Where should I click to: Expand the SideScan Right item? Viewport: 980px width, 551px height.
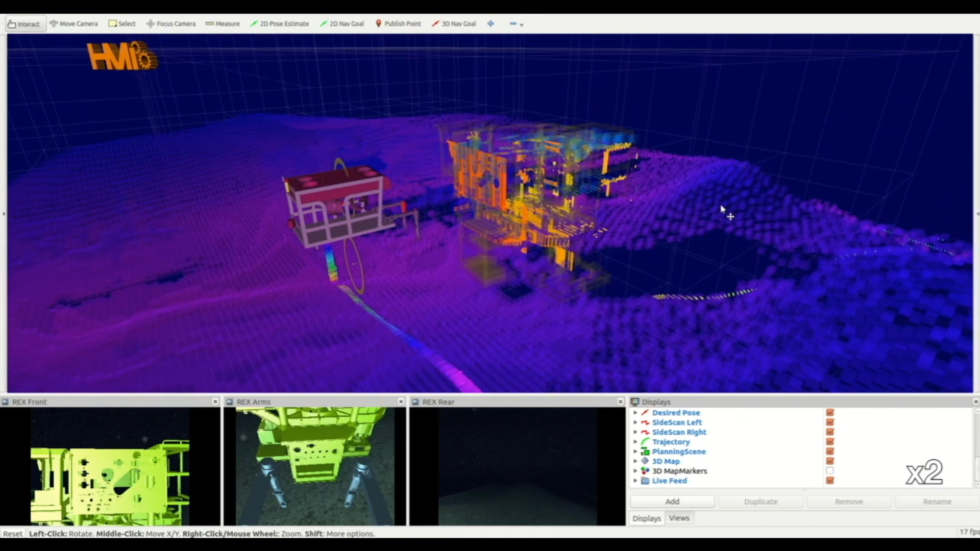pos(635,432)
